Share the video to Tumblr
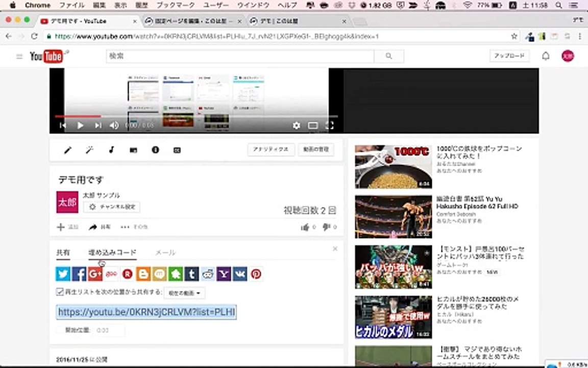Screen dimensions: 588x368 pos(191,274)
